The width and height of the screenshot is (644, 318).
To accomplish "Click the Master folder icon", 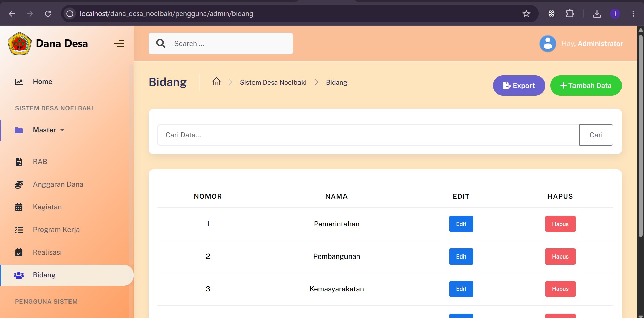I will coord(19,130).
